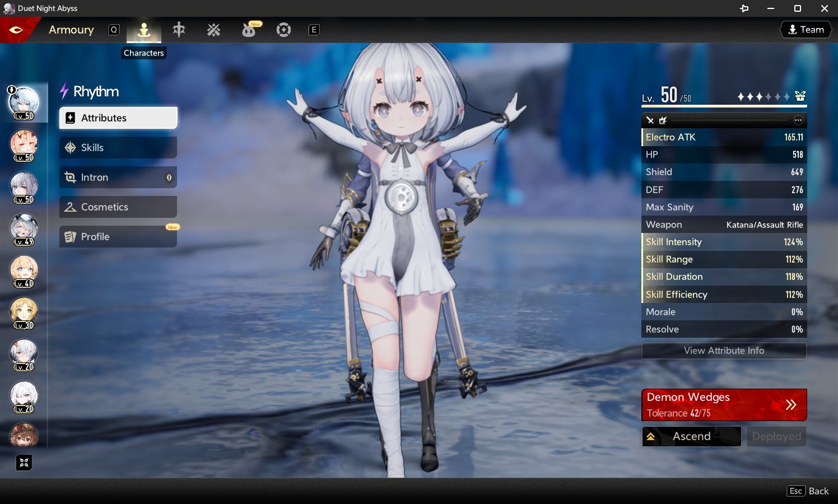This screenshot has width=838, height=504.
Task: Click the ascension star rating row
Action: coord(763,97)
